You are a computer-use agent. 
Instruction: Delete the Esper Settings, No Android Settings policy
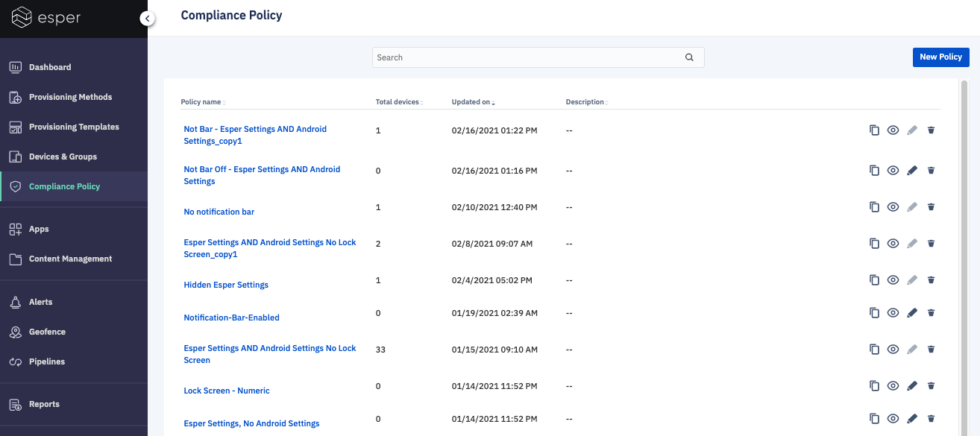pyautogui.click(x=931, y=419)
